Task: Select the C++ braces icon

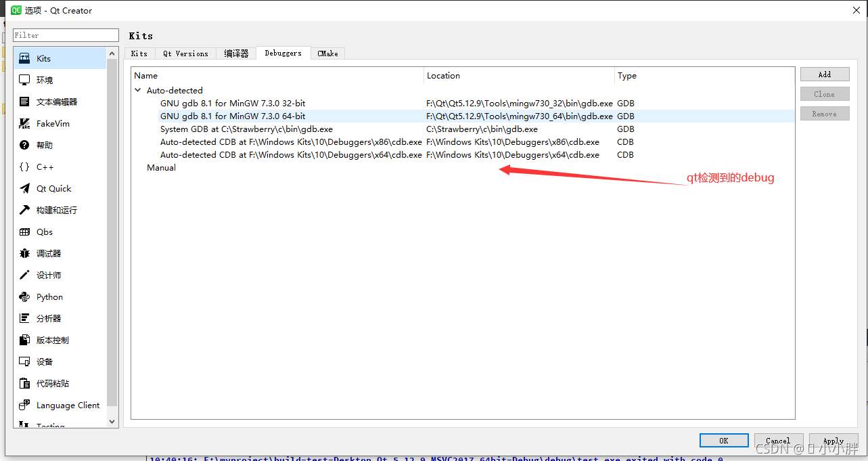Action: [x=24, y=167]
